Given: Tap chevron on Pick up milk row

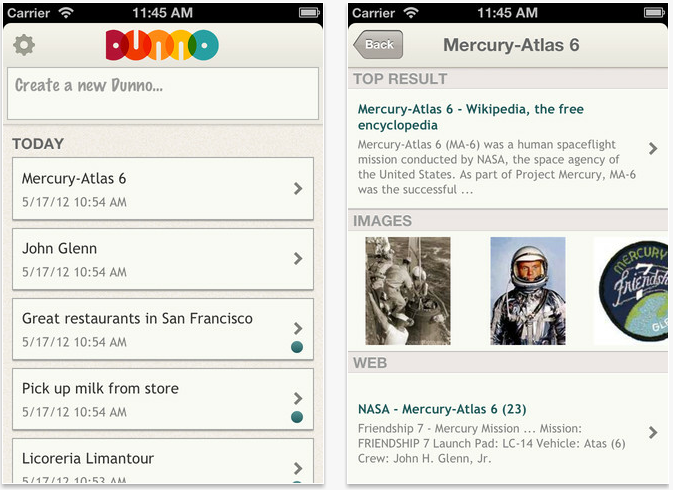Looking at the screenshot, I should [x=298, y=398].
